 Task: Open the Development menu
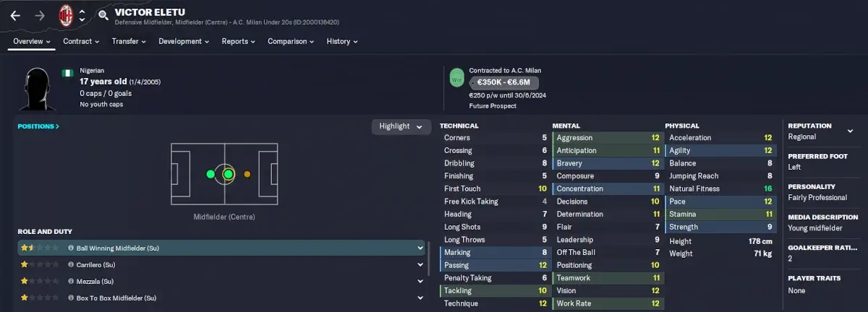pos(184,41)
